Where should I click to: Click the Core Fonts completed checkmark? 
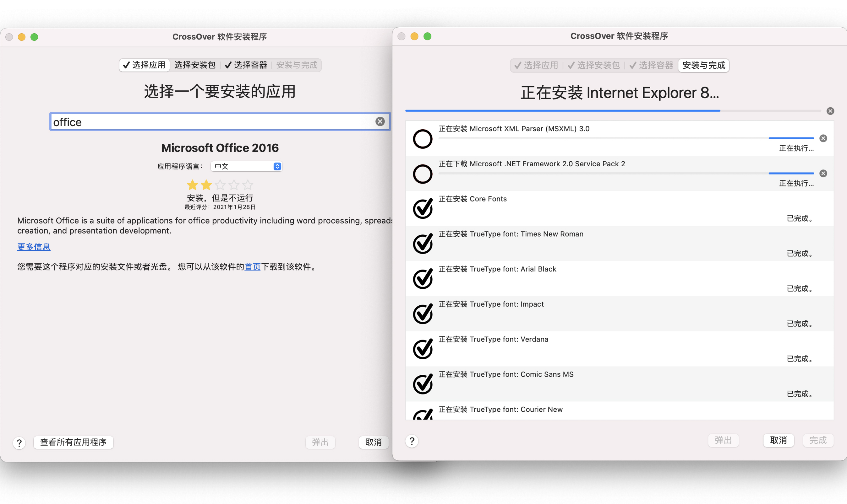[422, 208]
